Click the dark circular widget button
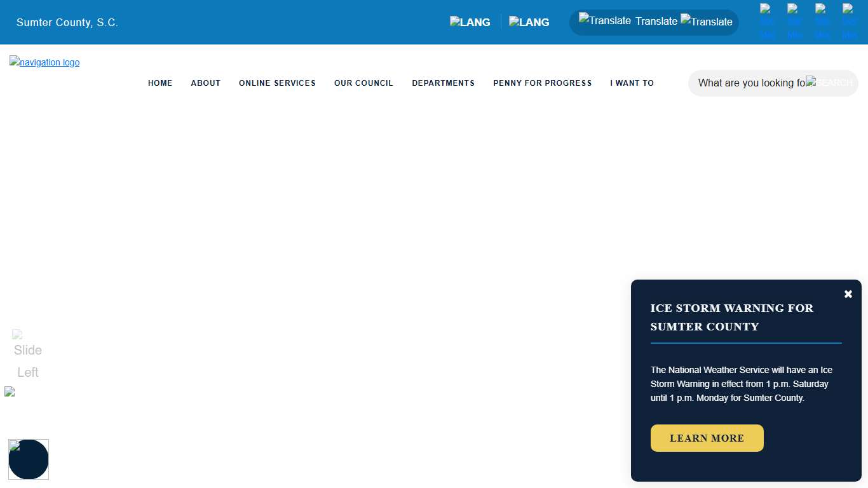The width and height of the screenshot is (868, 488). tap(29, 459)
